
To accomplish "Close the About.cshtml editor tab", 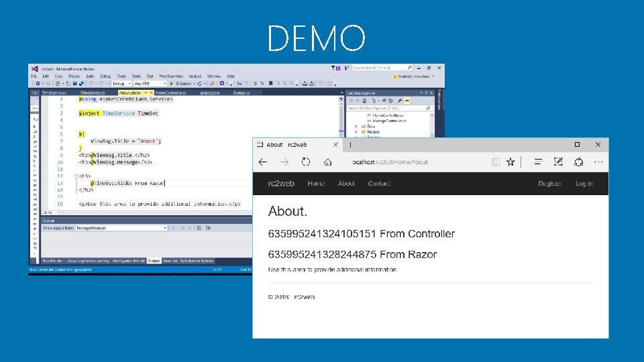I will point(151,93).
